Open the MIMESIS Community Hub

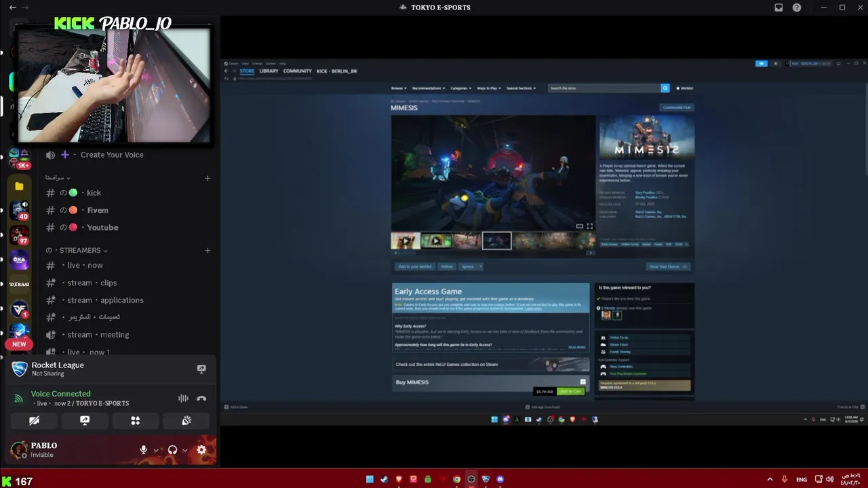point(677,107)
